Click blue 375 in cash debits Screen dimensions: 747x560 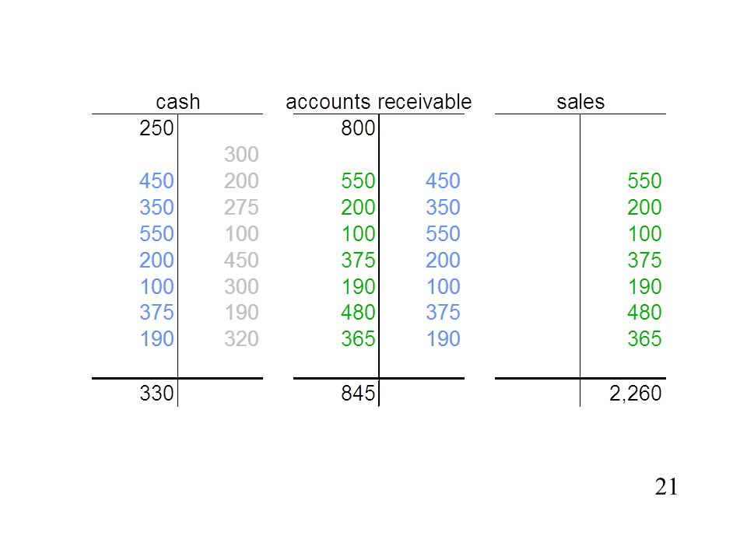click(156, 313)
